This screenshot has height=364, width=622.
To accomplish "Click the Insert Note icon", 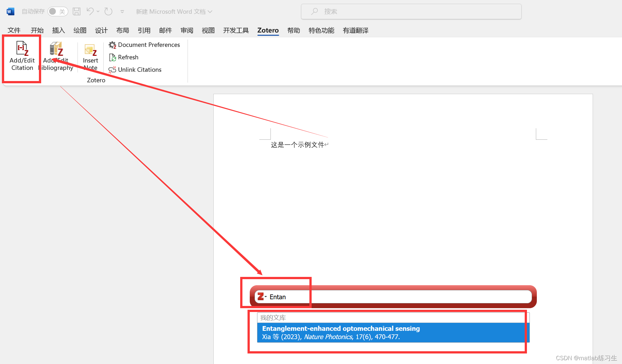I will coord(90,50).
